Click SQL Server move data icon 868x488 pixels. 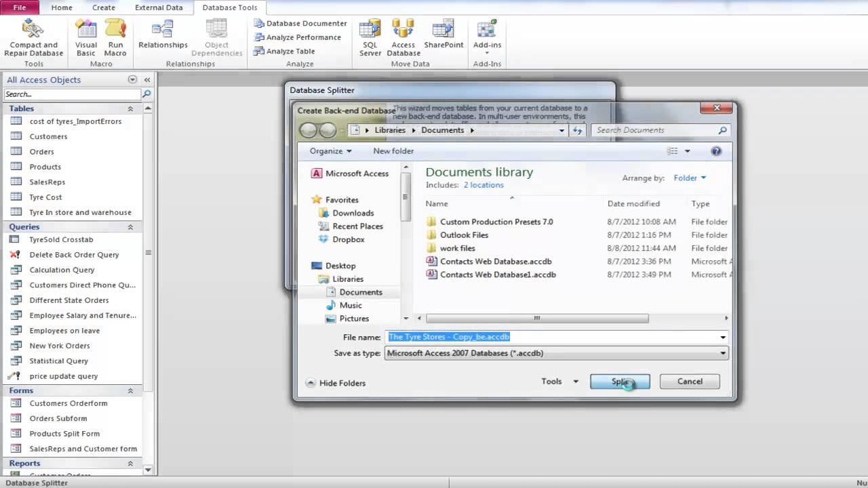(370, 38)
